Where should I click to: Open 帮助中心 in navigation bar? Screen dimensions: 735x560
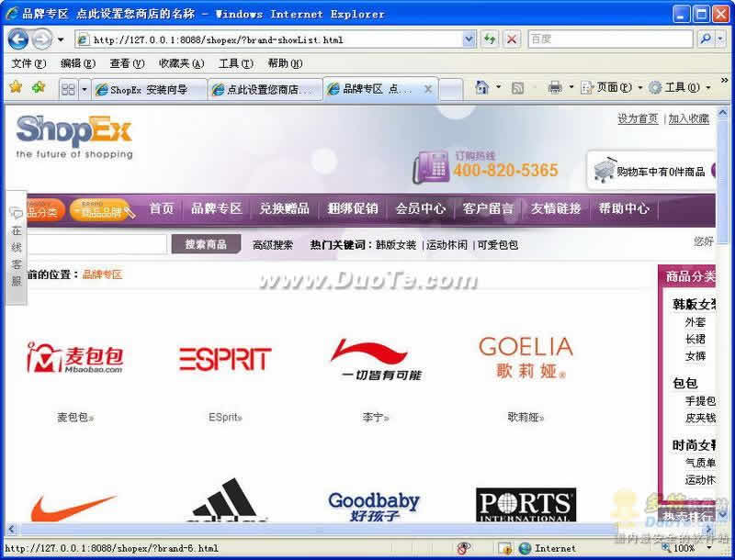pyautogui.click(x=624, y=208)
